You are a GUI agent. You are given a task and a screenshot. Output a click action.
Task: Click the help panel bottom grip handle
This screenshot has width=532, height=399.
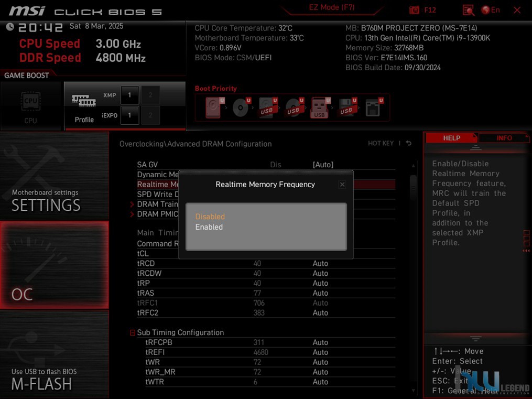476,338
